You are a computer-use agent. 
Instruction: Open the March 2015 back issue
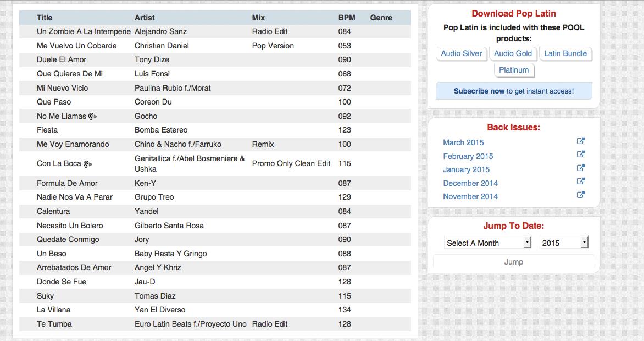point(463,142)
